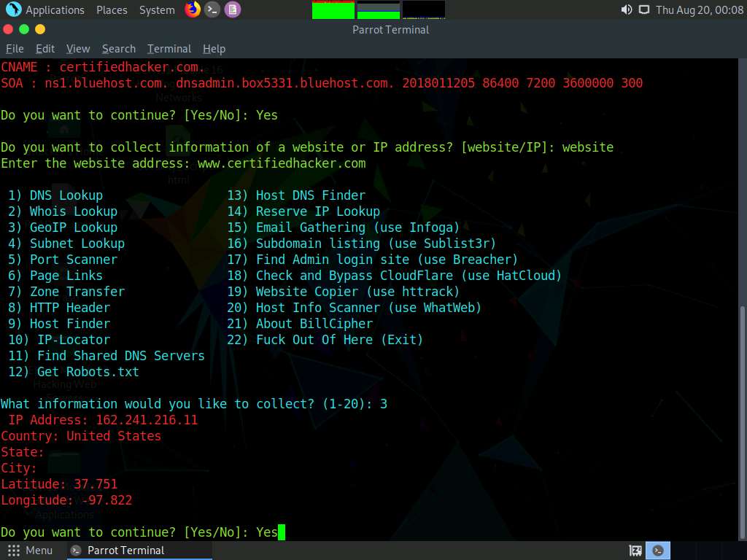Click the text 'Find Shared DNS Servers'
This screenshot has width=747, height=560.
[121, 356]
